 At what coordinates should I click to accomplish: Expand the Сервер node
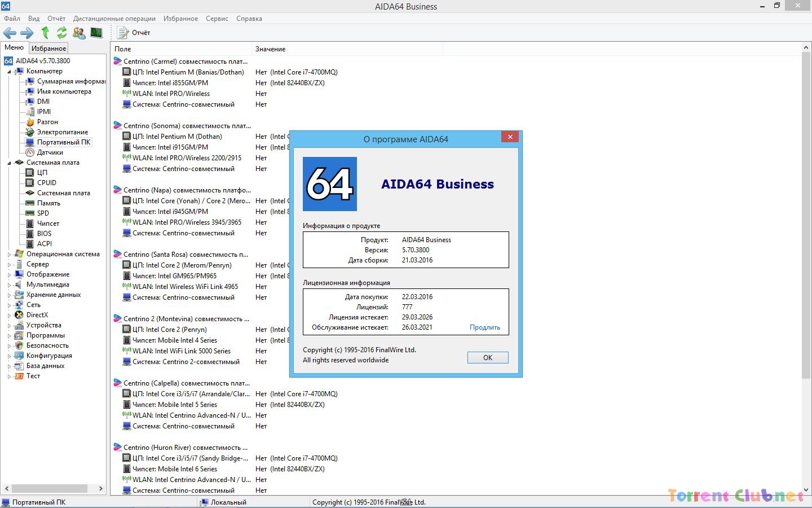[x=9, y=265]
